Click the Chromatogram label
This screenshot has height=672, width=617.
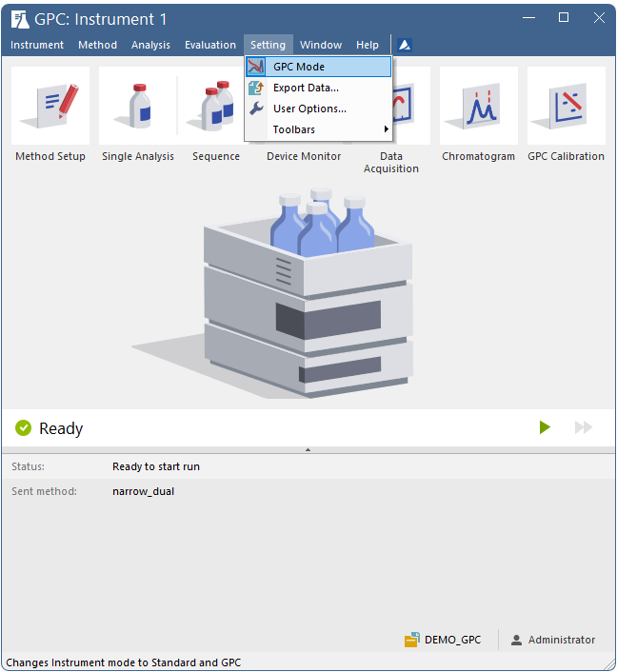(x=479, y=156)
